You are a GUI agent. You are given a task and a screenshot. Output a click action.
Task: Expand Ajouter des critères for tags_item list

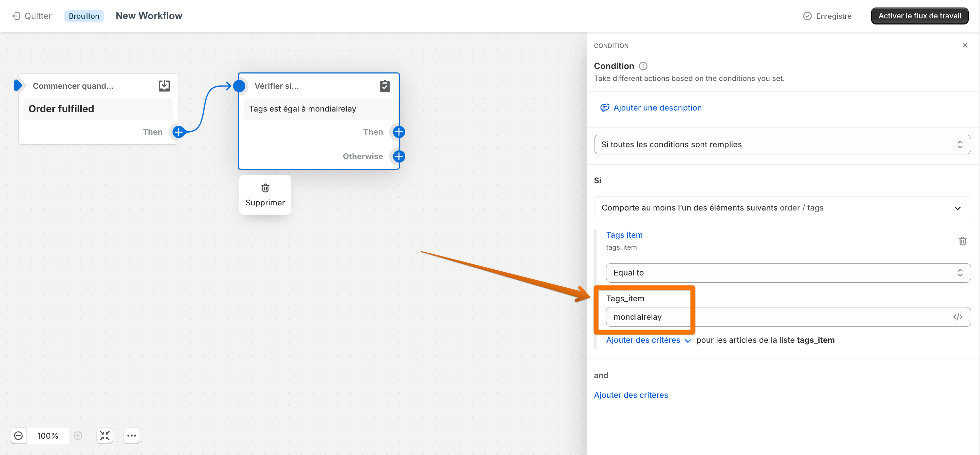tap(648, 340)
